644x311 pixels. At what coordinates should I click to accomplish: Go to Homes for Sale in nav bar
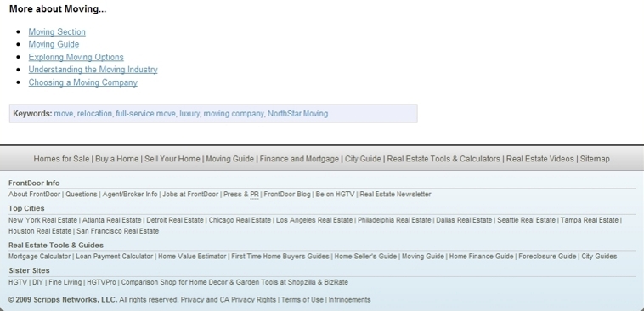tap(61, 159)
